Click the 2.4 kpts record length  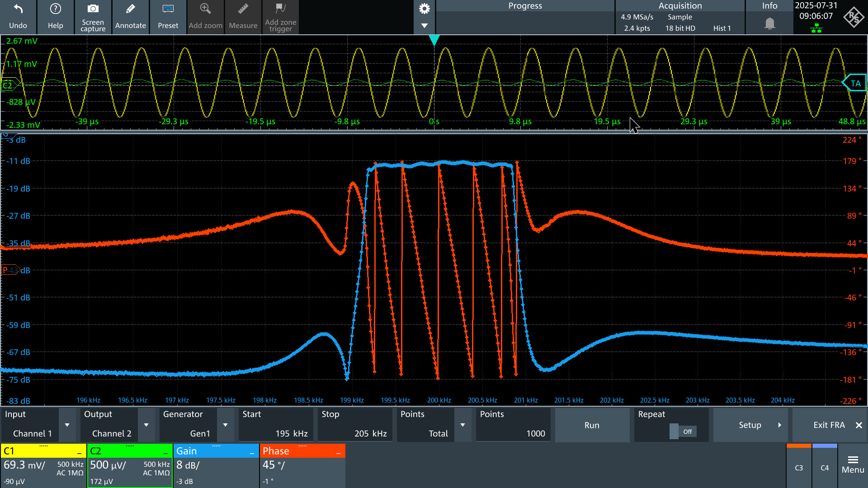point(637,28)
